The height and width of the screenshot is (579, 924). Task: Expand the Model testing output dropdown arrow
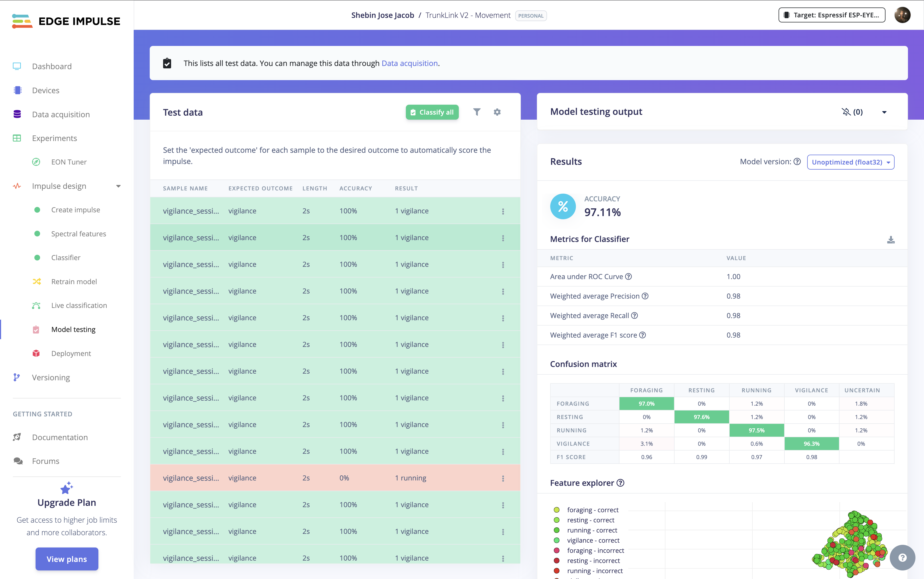(884, 112)
